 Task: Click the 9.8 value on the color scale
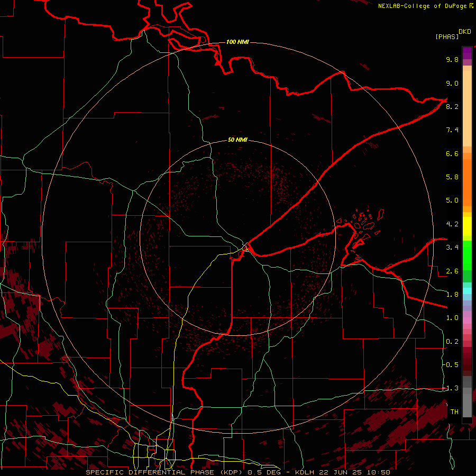452,59
